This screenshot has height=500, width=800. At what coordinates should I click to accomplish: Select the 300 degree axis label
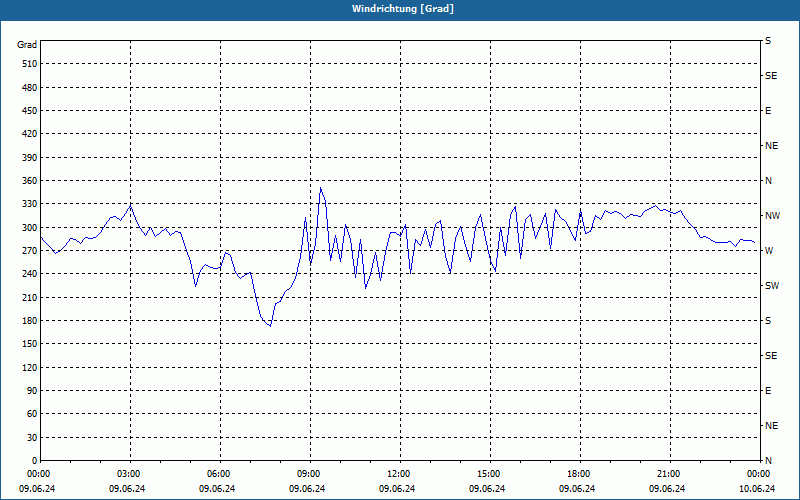click(x=29, y=228)
